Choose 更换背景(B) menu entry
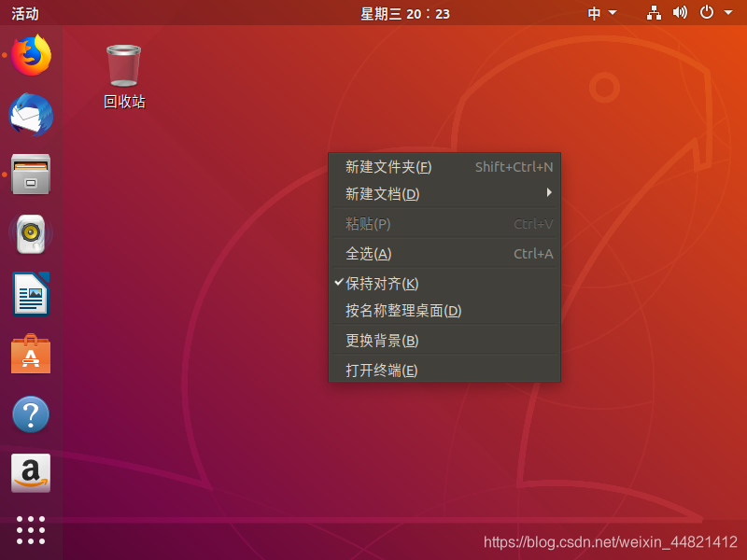Viewport: 747px width, 560px height. point(444,341)
